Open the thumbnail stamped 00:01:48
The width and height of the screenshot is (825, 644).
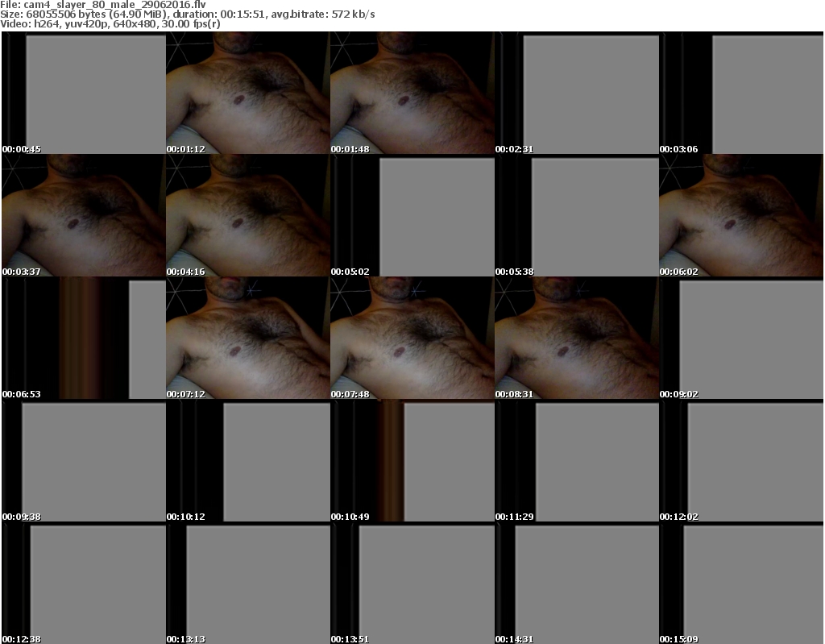412,93
